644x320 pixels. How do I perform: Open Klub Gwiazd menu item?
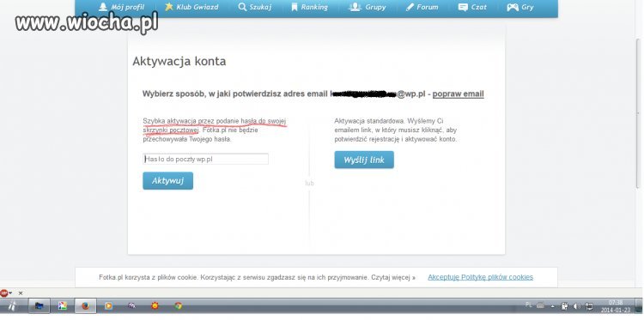point(191,7)
